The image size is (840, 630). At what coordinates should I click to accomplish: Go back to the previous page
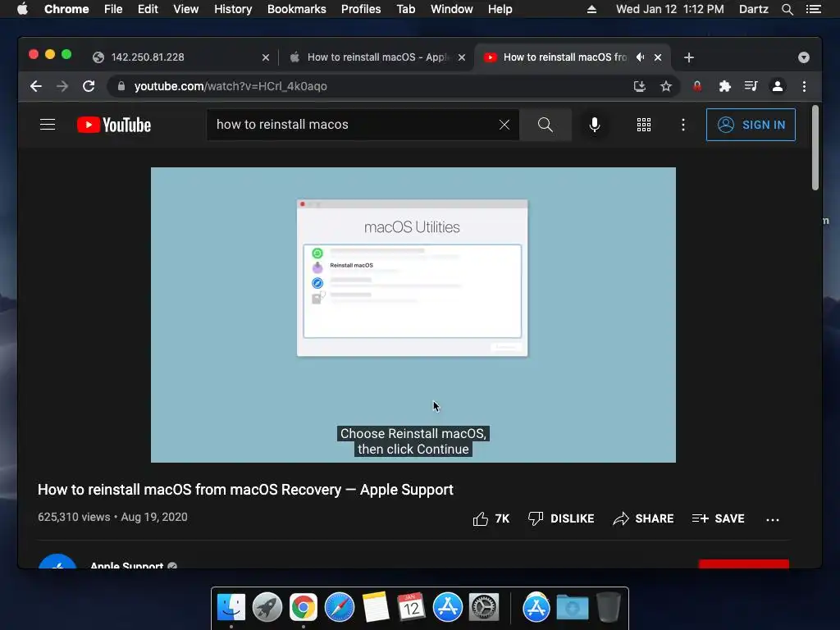point(36,86)
